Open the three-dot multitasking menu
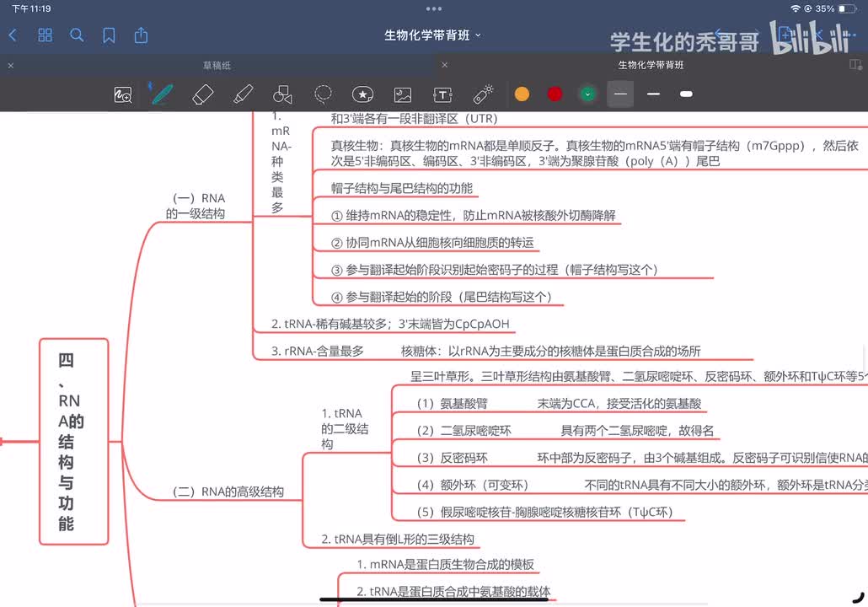 pyautogui.click(x=434, y=9)
